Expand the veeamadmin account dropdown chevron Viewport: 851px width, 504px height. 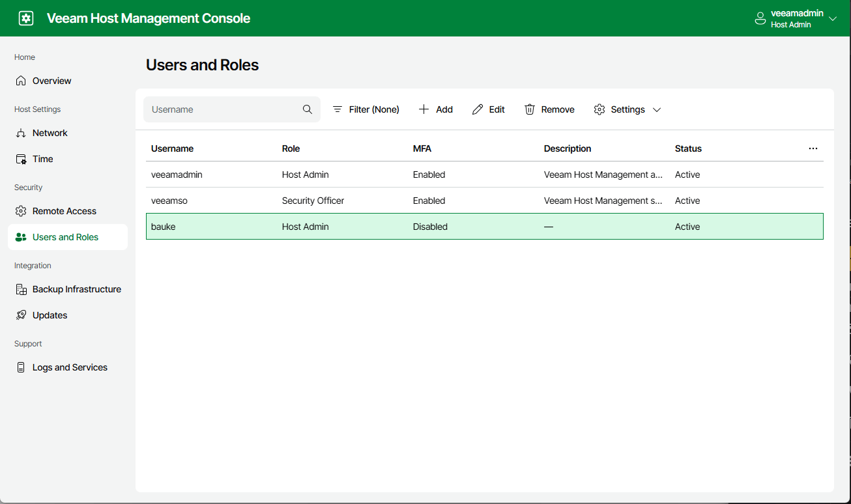click(832, 19)
